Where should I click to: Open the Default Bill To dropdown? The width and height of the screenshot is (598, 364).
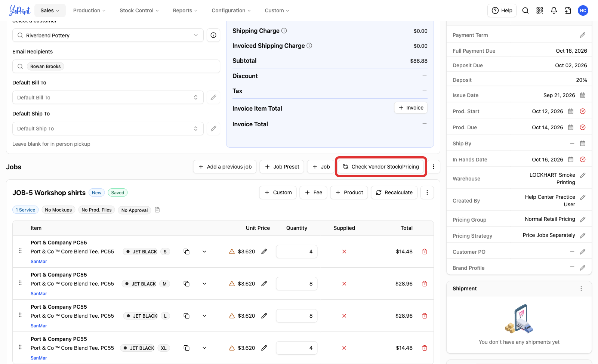tap(108, 98)
